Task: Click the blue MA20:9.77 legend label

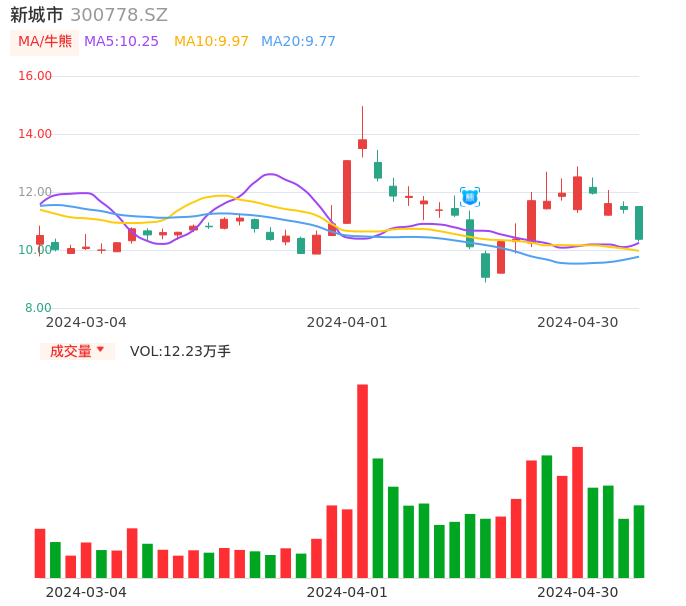Action: [298, 42]
